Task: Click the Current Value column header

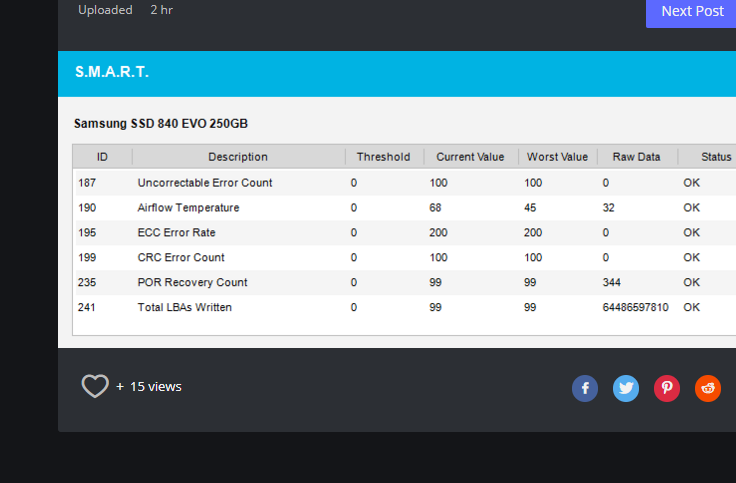Action: [470, 157]
